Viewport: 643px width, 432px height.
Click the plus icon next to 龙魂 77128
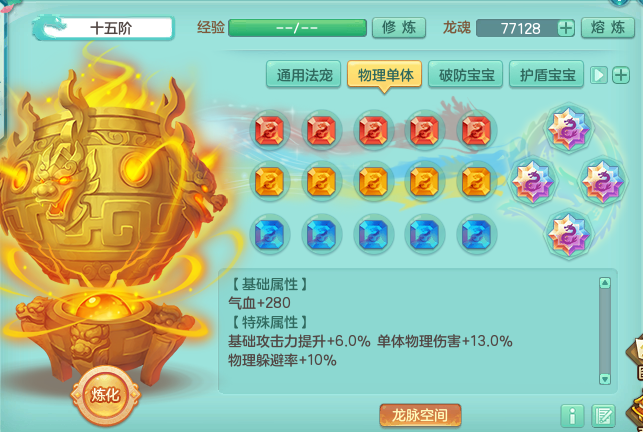click(x=566, y=28)
